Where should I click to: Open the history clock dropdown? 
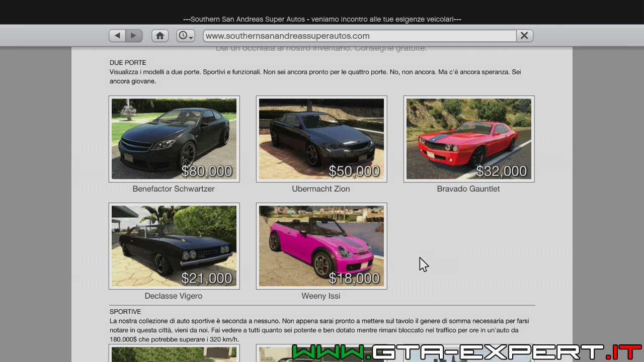click(186, 36)
